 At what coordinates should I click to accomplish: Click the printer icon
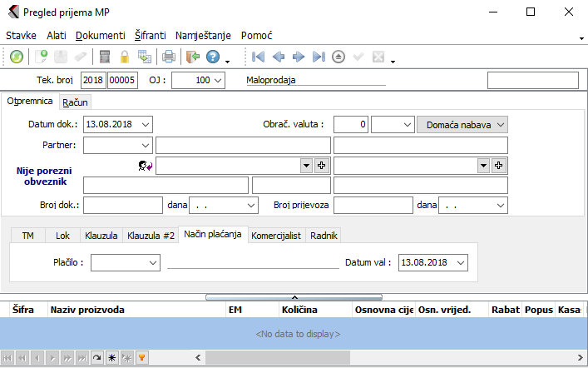[169, 57]
